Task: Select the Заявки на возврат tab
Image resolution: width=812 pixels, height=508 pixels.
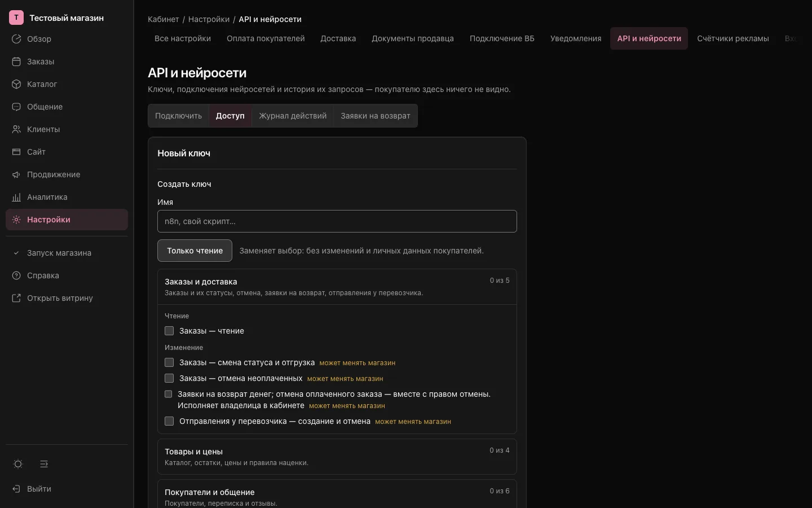Action: [376, 116]
